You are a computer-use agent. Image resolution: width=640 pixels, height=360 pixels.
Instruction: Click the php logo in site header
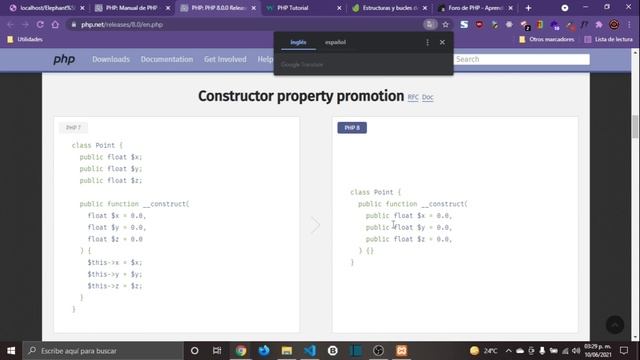click(x=64, y=60)
